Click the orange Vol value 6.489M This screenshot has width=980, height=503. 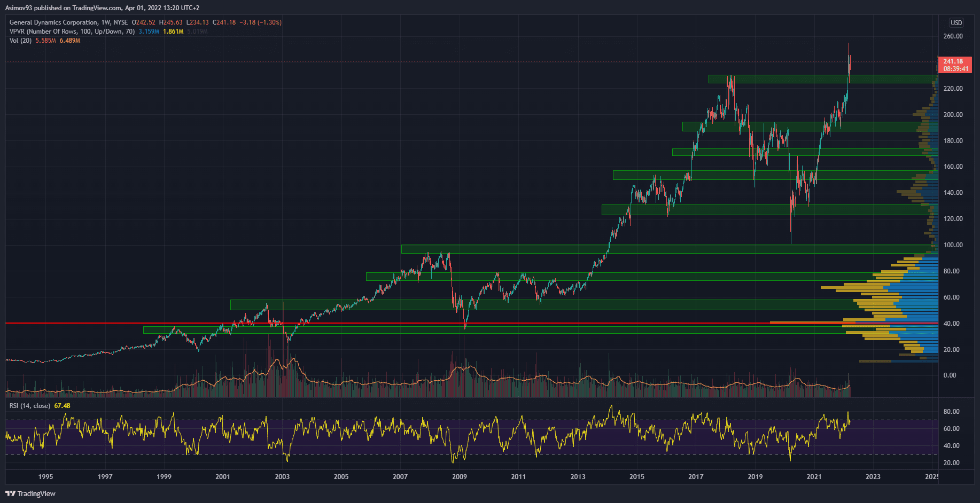pyautogui.click(x=70, y=41)
